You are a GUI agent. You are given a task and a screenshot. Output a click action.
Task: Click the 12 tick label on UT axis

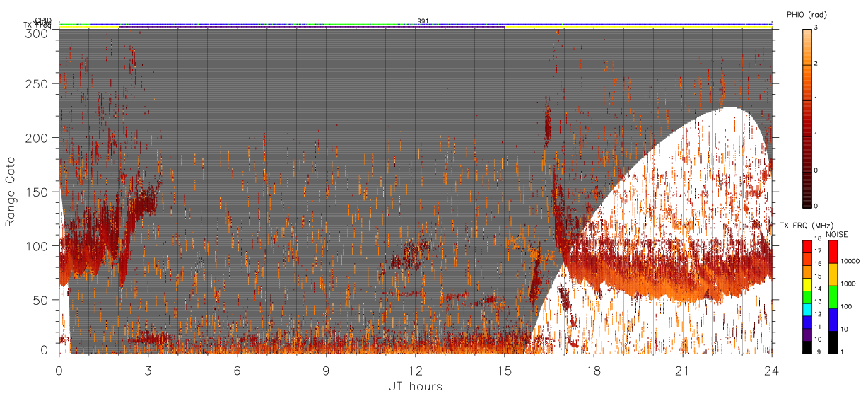point(415,370)
